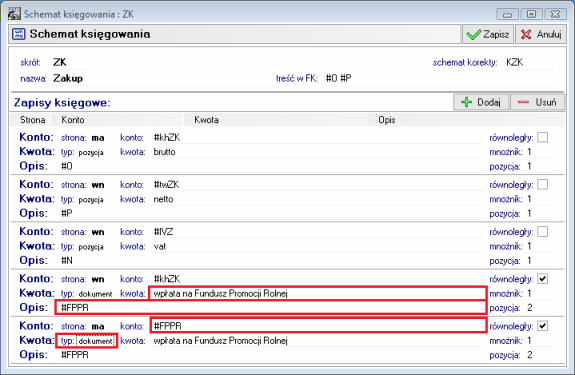Viewport: 575px width, 375px height.
Task: Click the Zapisz save button
Action: tap(487, 34)
